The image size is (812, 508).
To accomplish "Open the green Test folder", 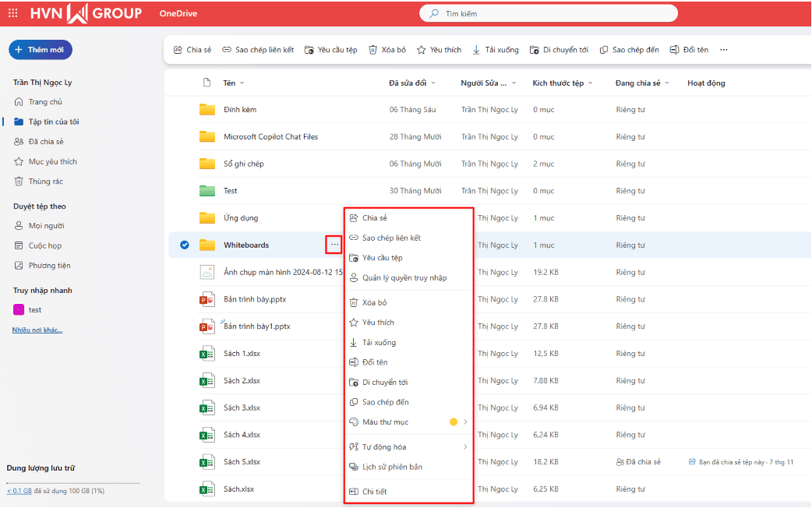I will 230,191.
